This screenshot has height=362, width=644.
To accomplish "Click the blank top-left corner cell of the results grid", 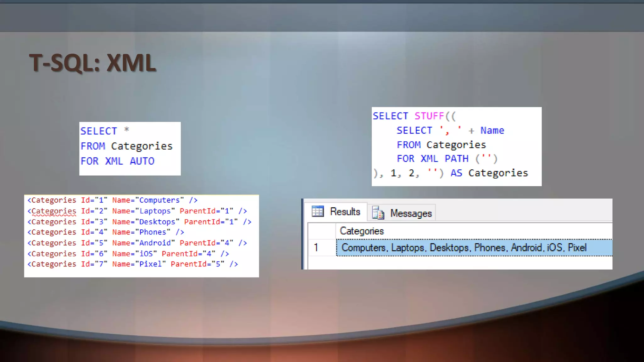I will (322, 231).
